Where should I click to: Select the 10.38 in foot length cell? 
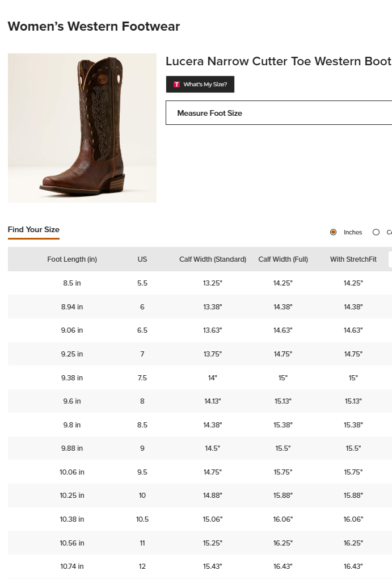point(72,519)
